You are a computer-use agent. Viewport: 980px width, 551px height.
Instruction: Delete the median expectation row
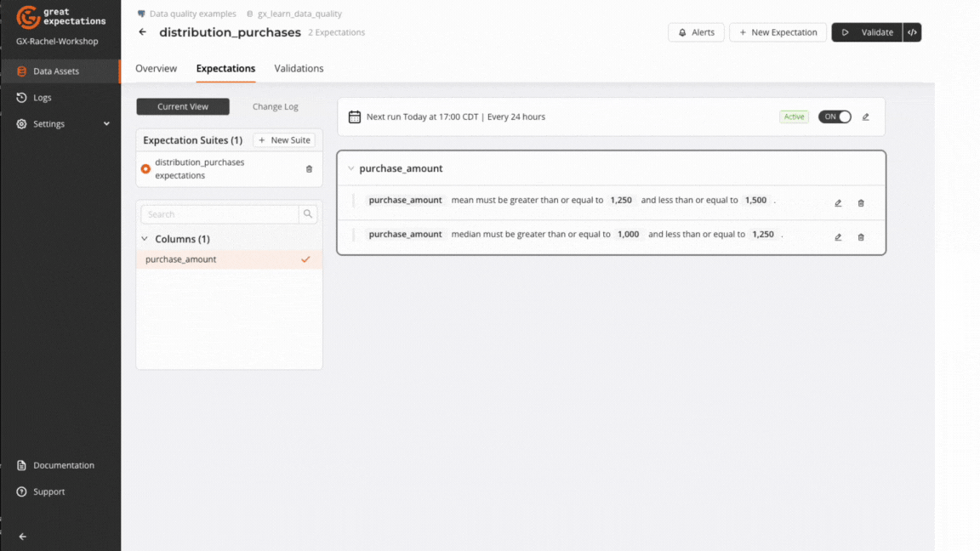pos(861,237)
